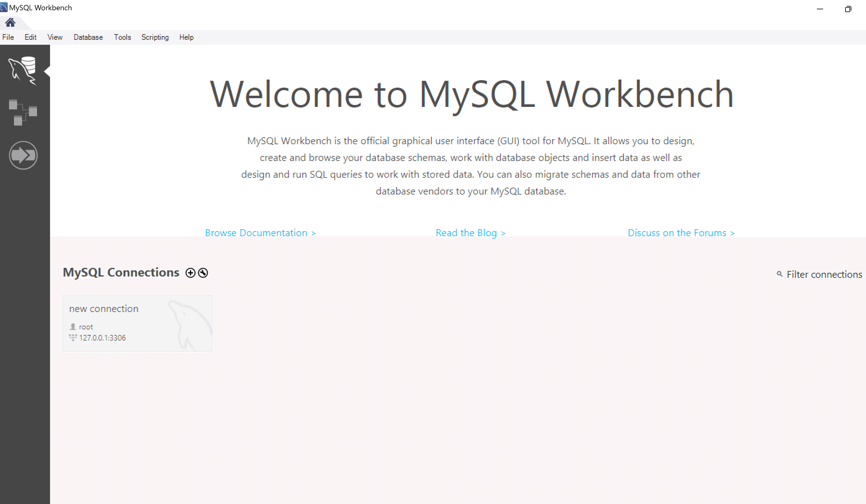Click Browse Documentation link

click(x=260, y=233)
